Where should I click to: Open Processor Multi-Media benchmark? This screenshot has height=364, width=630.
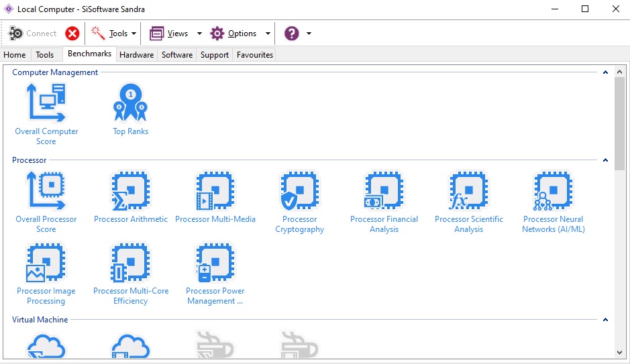(x=215, y=197)
